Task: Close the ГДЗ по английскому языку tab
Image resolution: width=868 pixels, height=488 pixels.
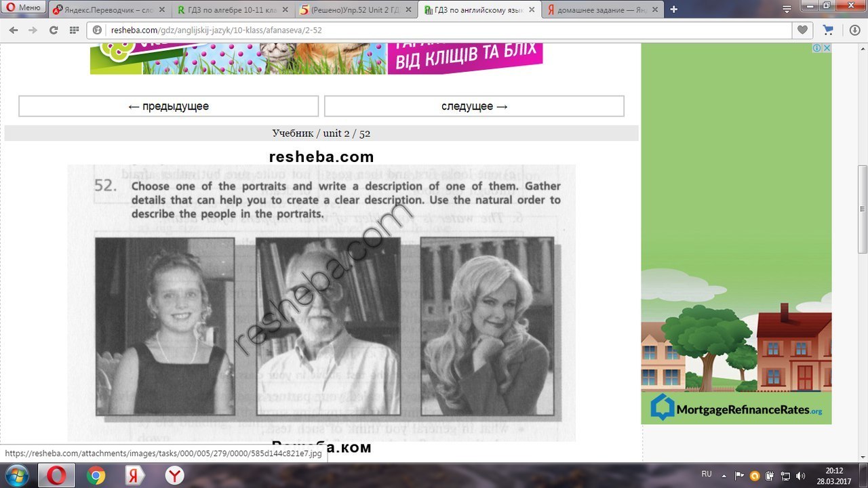Action: point(532,9)
